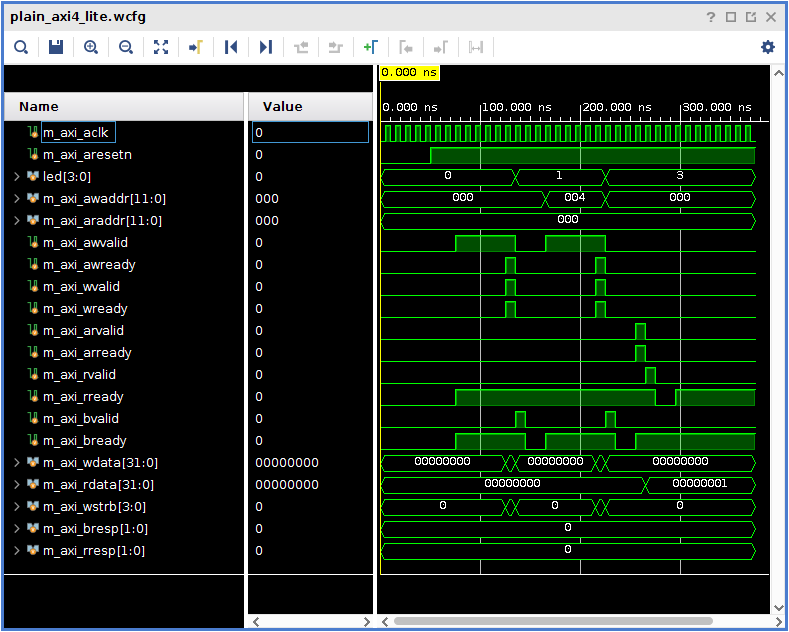Click the Go to Cursor icon
The image size is (789, 632).
[x=196, y=47]
